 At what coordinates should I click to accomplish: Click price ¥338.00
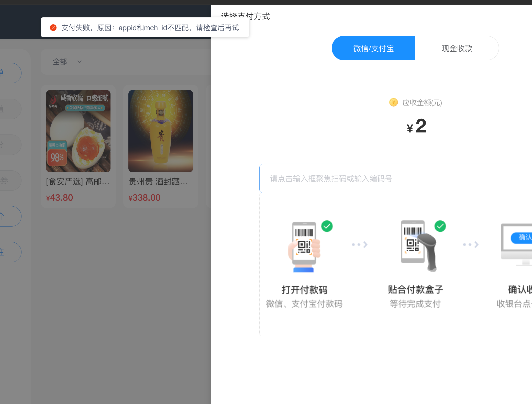(145, 198)
